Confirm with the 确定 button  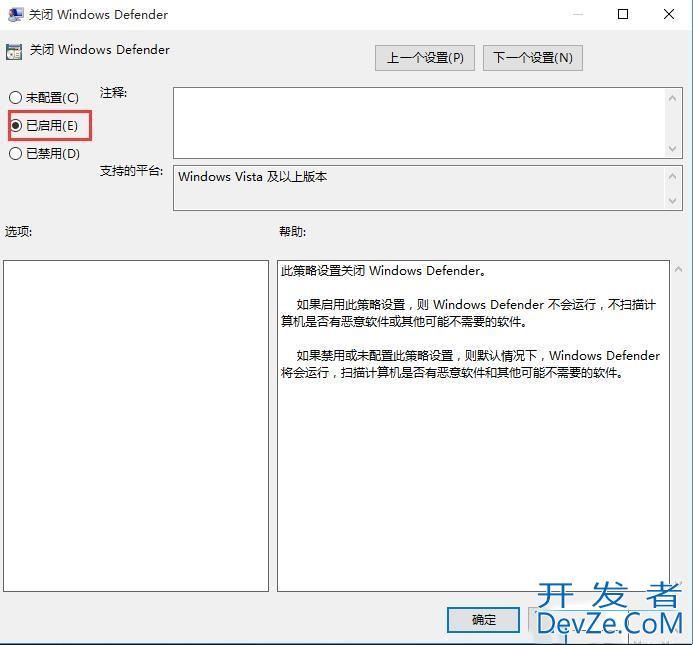point(484,620)
